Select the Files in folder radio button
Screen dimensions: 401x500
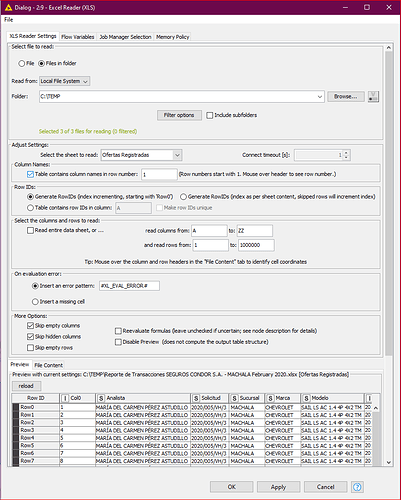(41, 63)
